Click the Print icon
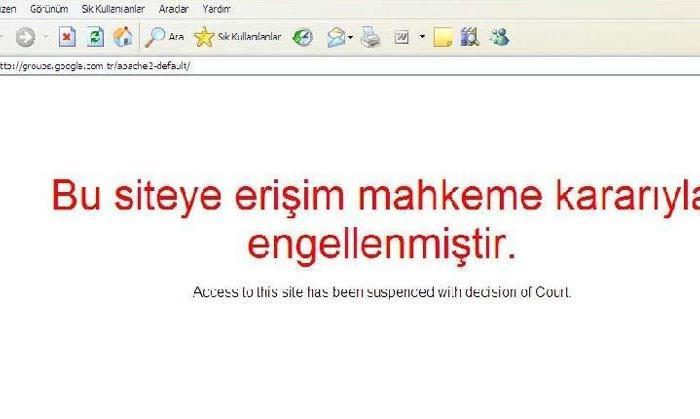Image resolution: width=700 pixels, height=419 pixels. [370, 38]
